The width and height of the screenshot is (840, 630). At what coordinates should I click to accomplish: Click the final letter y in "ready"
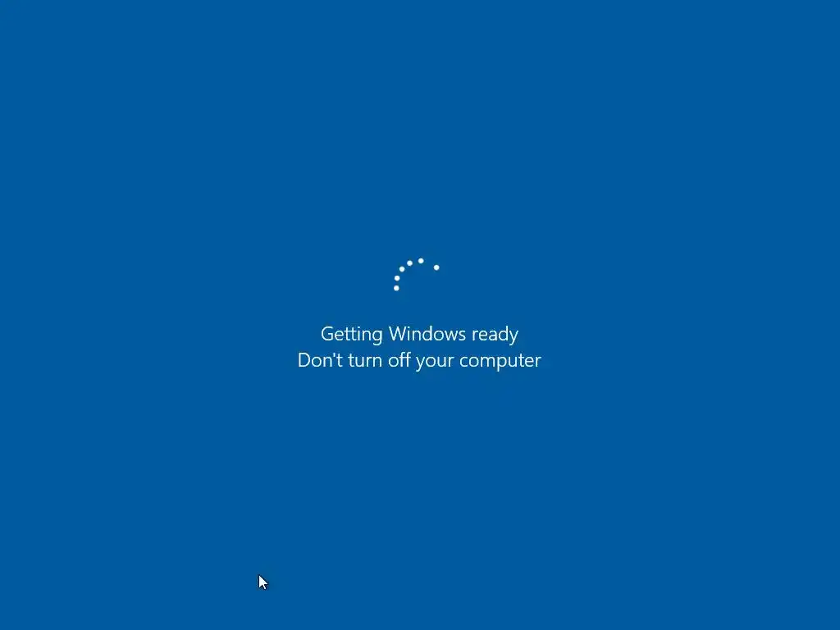514,337
